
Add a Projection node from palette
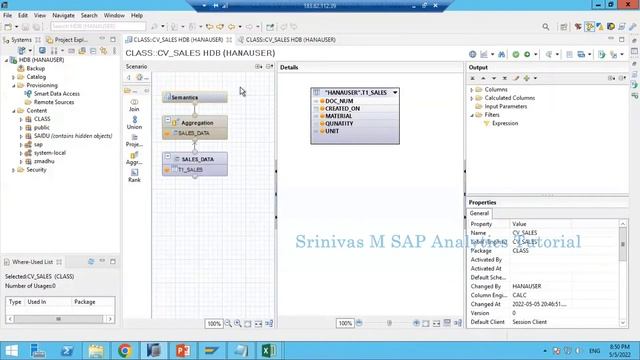point(134,140)
